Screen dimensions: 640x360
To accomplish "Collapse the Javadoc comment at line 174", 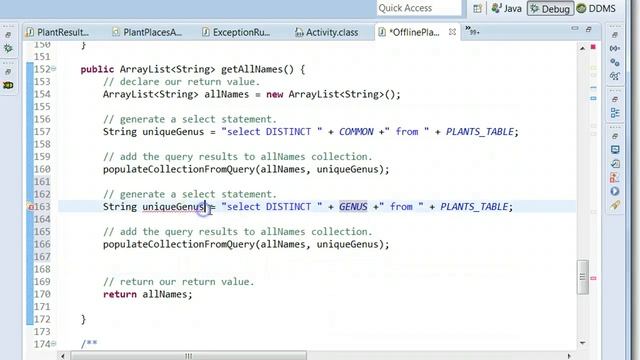I will [x=53, y=344].
